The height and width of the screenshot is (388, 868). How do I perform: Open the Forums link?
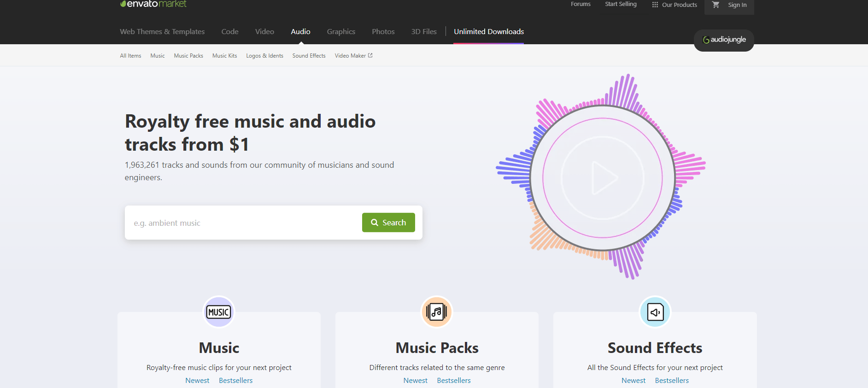[x=581, y=4]
